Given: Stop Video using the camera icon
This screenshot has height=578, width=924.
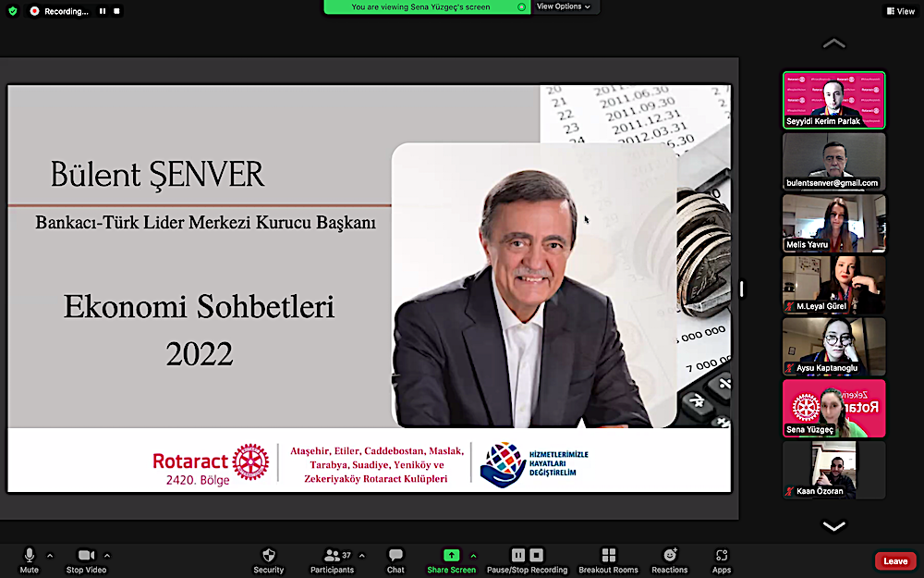Looking at the screenshot, I should (87, 555).
